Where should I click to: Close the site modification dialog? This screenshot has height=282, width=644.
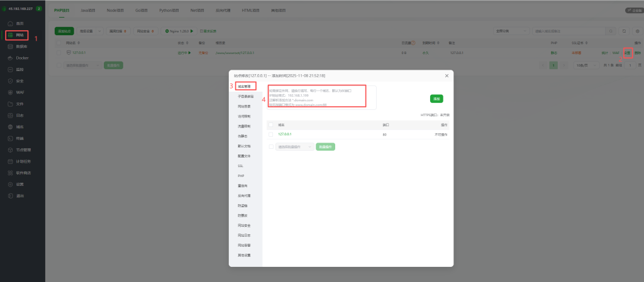(447, 75)
